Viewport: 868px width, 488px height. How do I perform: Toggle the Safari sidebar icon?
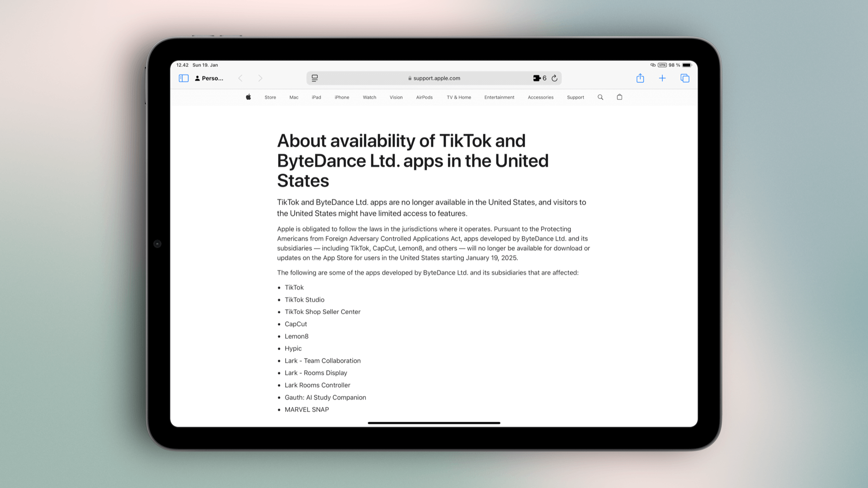183,78
